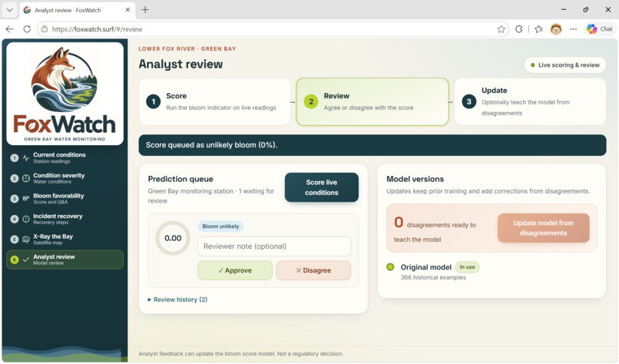The width and height of the screenshot is (619, 364).
Task: Go back with the browser back arrow
Action: (x=10, y=29)
